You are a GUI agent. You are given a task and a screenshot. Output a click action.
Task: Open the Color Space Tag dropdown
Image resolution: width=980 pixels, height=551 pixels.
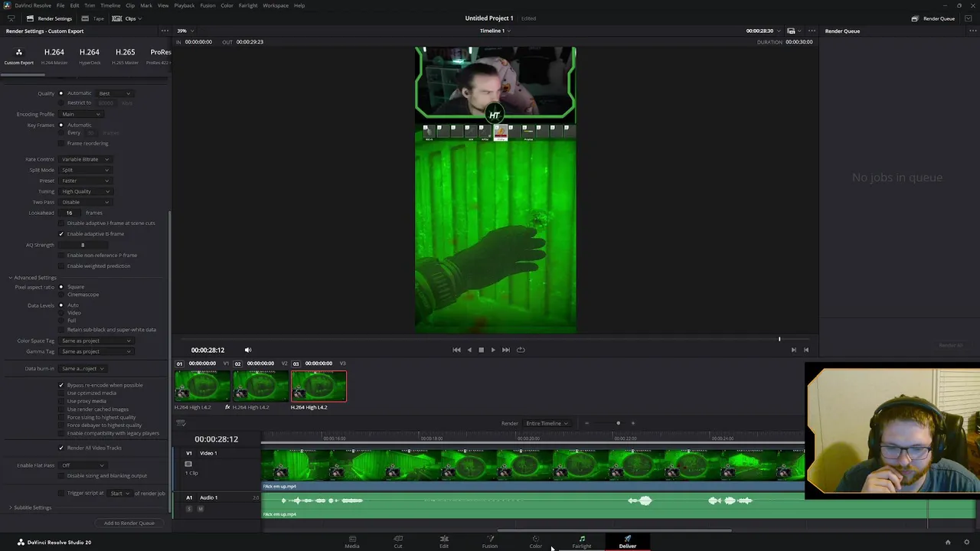click(96, 341)
